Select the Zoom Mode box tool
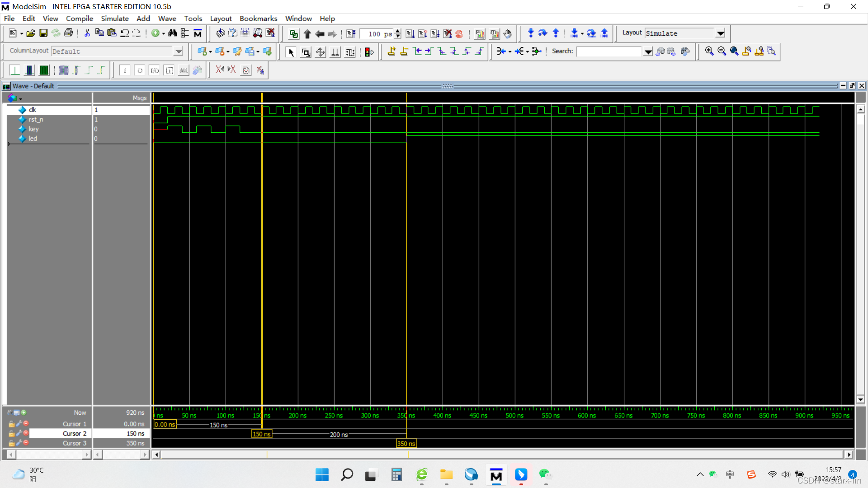Viewport: 868px width, 488px height. point(306,52)
